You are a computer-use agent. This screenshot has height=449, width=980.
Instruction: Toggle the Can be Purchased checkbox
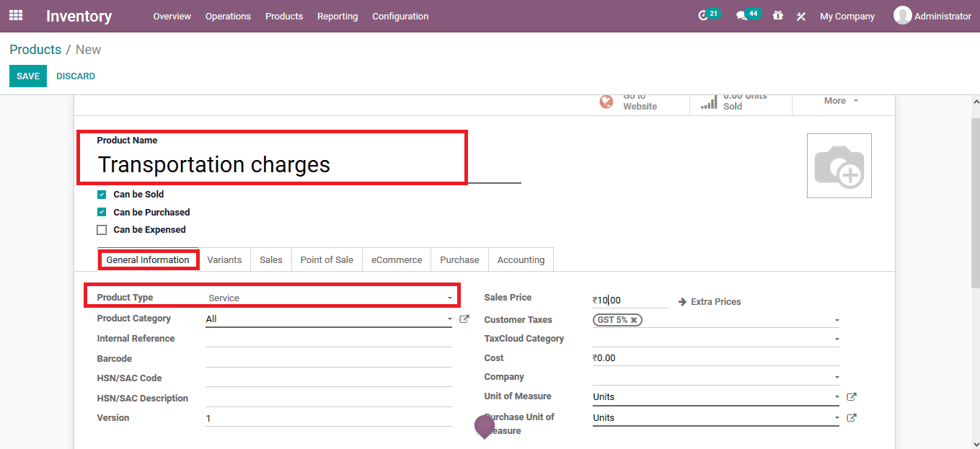pyautogui.click(x=102, y=213)
